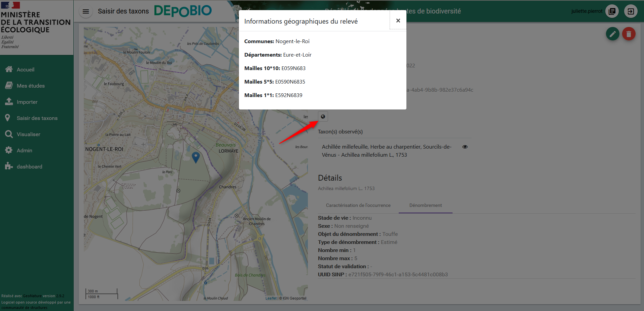Click the upload icon beside Importer
This screenshot has height=311, width=644.
pyautogui.click(x=9, y=101)
